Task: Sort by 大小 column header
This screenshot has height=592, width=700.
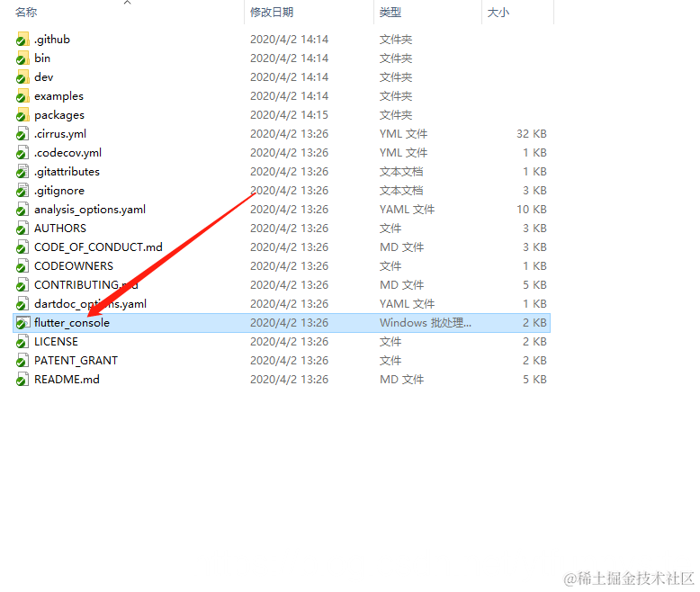Action: [x=498, y=12]
